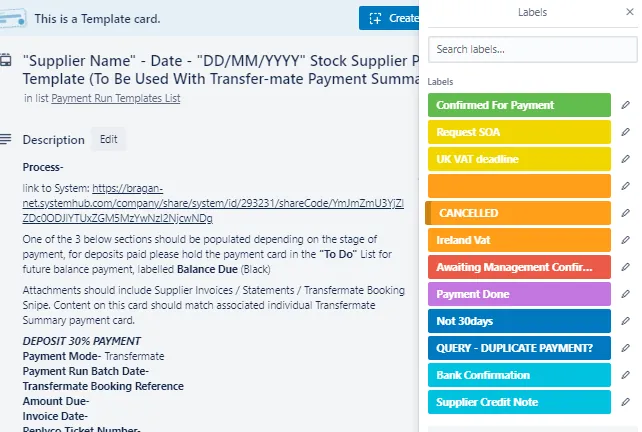Click the 'DEPOSIT 30% PAYMENT' heading
Viewport: 642px width, 432px height.
[81, 341]
